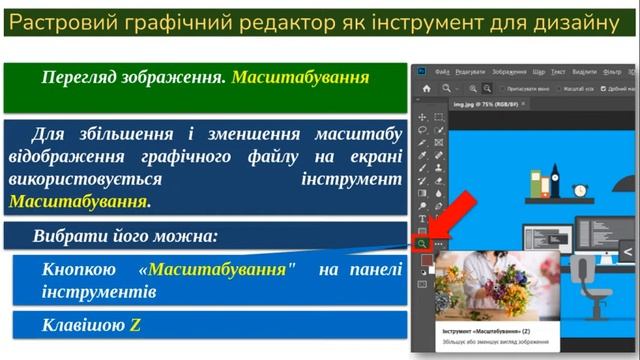Collapse the tools panel double-arrow
The width and height of the screenshot is (640, 360).
(x=418, y=100)
